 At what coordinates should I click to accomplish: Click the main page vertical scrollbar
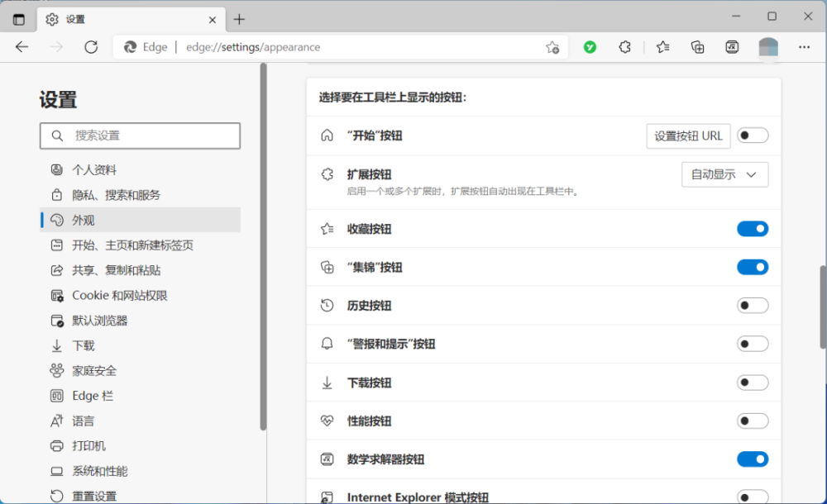823,307
